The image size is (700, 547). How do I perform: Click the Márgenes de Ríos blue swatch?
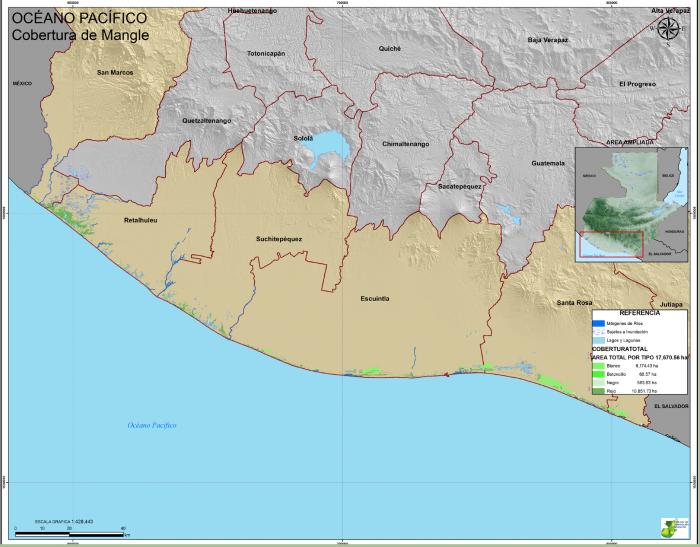pyautogui.click(x=599, y=322)
